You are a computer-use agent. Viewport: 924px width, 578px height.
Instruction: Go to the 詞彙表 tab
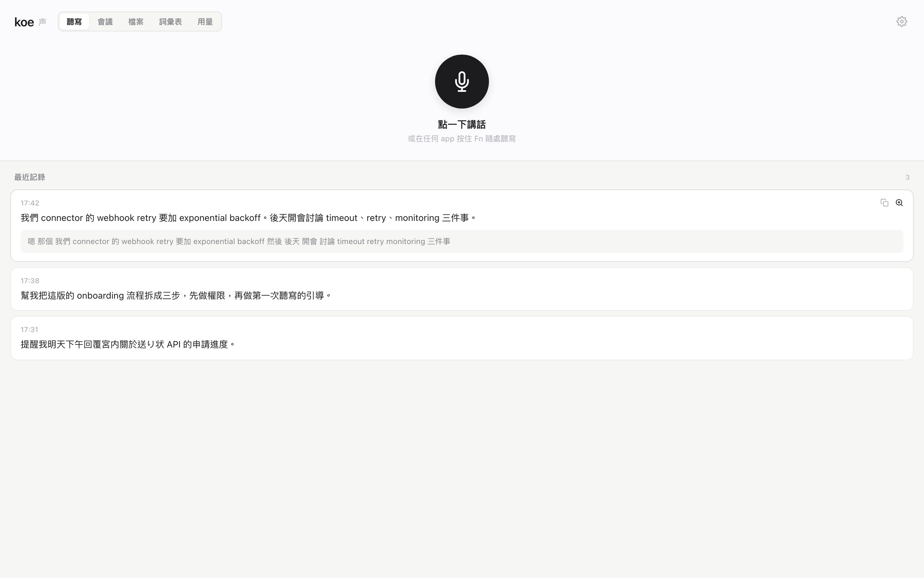coord(170,22)
